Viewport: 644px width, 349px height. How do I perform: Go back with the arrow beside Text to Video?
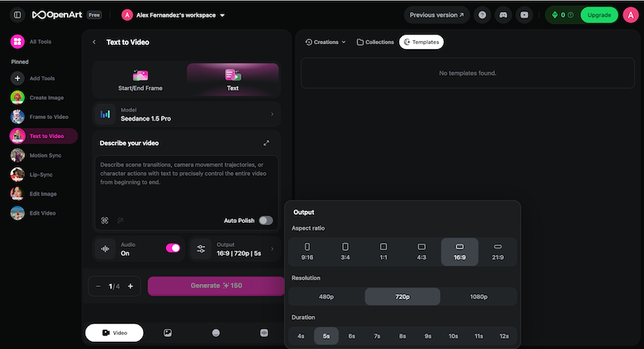(x=94, y=42)
